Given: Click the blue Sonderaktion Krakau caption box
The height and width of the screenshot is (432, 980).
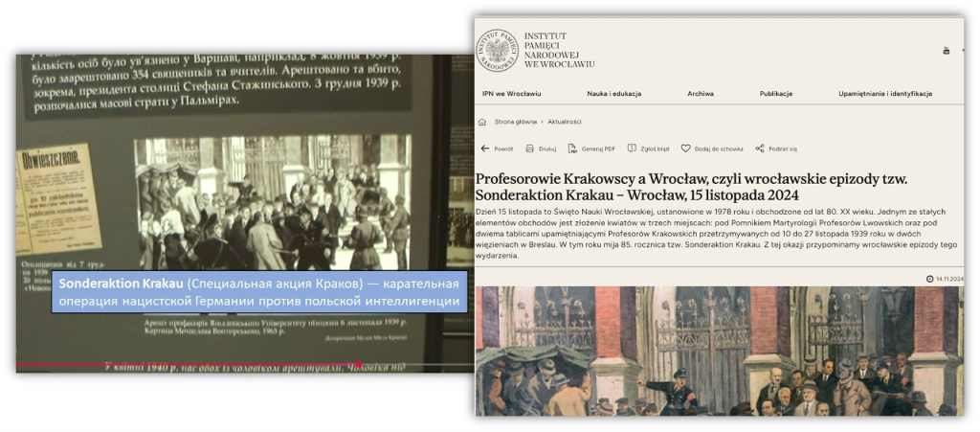Looking at the screenshot, I should (260, 293).
